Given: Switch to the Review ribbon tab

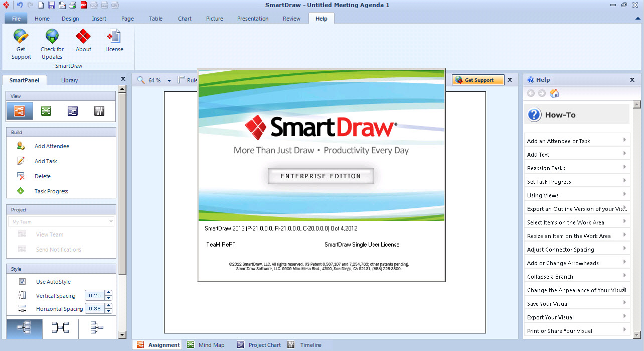Looking at the screenshot, I should pyautogui.click(x=291, y=19).
